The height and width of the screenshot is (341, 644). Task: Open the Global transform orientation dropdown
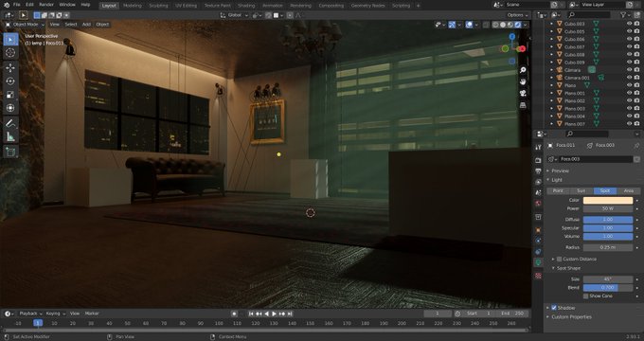235,15
